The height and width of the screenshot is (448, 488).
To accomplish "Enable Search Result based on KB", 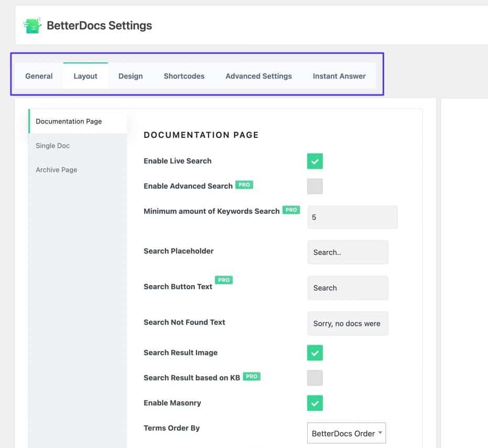I will point(315,378).
